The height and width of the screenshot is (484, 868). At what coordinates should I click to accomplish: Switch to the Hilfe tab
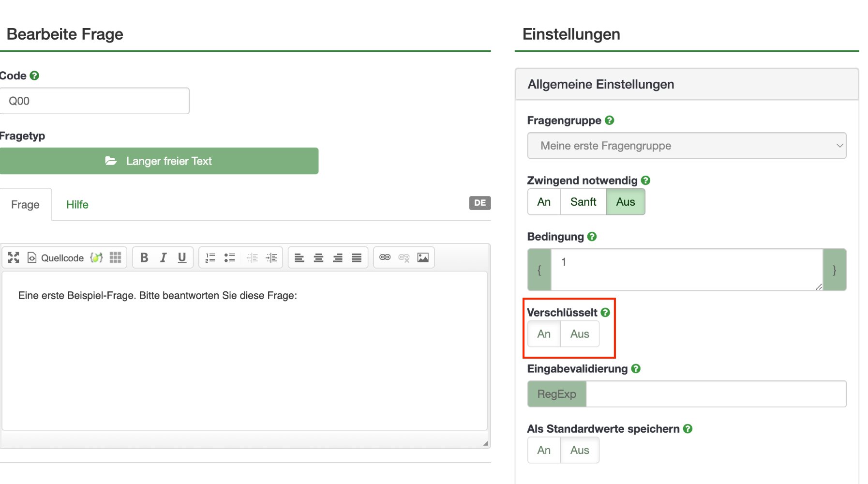(77, 205)
